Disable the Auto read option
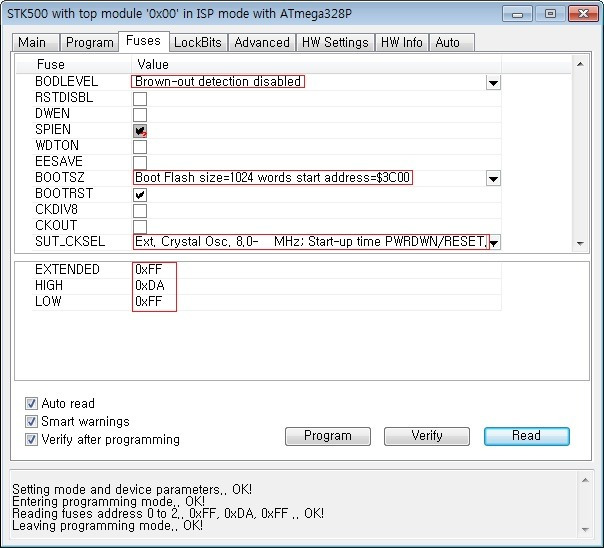The height and width of the screenshot is (548, 604). click(31, 404)
